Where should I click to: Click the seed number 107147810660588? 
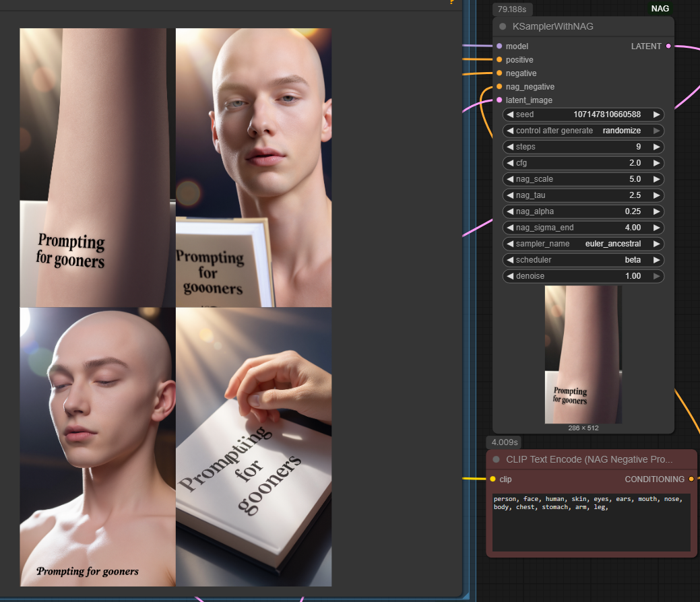pyautogui.click(x=607, y=114)
